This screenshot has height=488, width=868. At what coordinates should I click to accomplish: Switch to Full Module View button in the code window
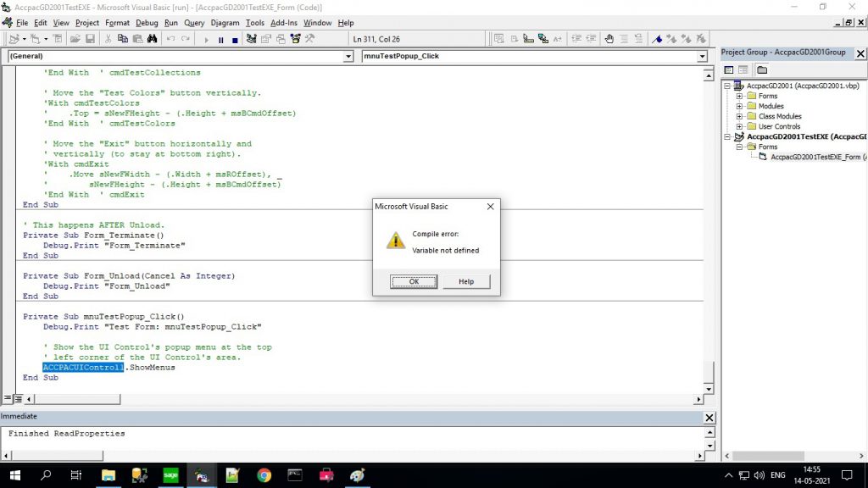[19, 398]
